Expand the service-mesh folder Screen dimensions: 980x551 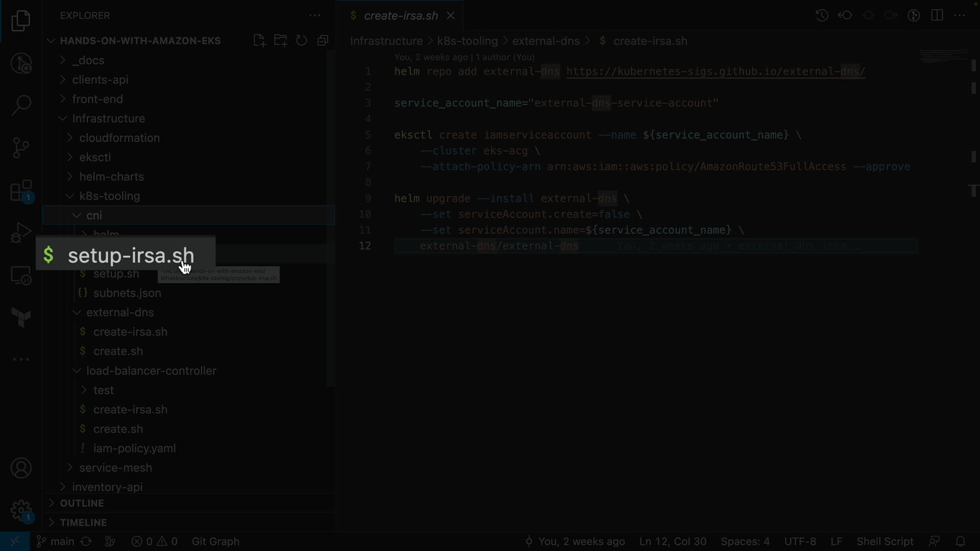pyautogui.click(x=115, y=468)
